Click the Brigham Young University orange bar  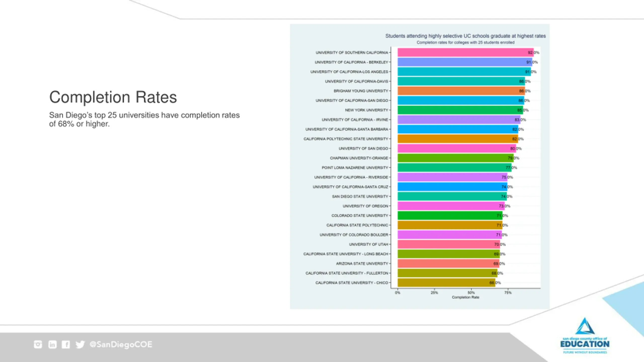click(x=461, y=91)
